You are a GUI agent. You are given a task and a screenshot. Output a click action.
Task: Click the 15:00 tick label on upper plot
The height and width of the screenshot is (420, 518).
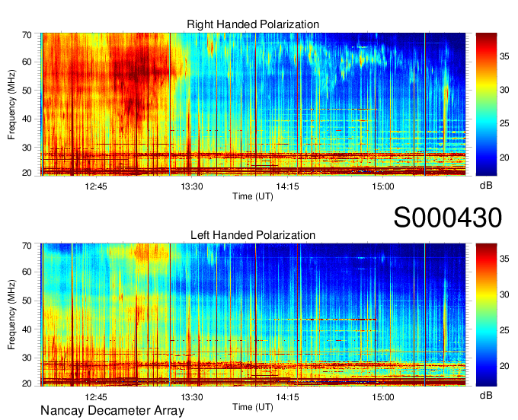point(383,186)
